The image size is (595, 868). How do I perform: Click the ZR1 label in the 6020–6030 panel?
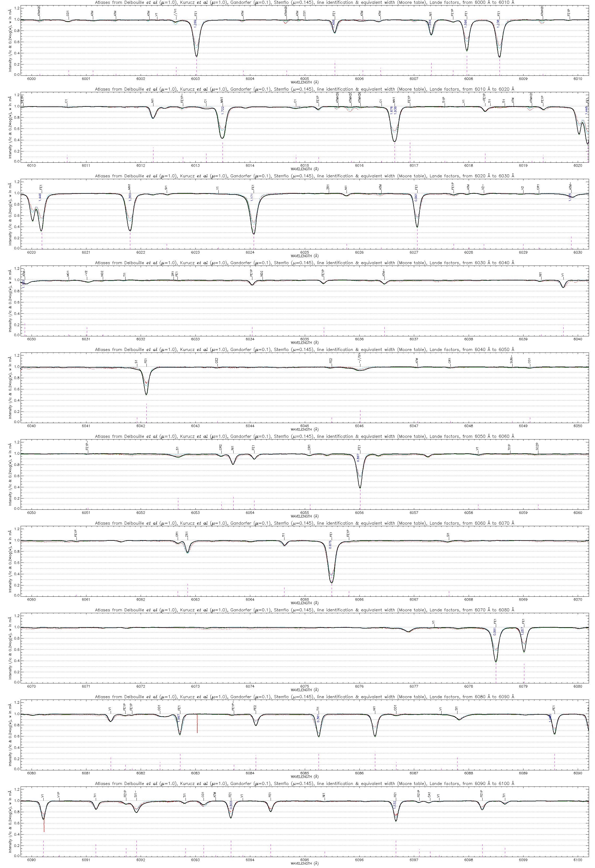point(328,187)
